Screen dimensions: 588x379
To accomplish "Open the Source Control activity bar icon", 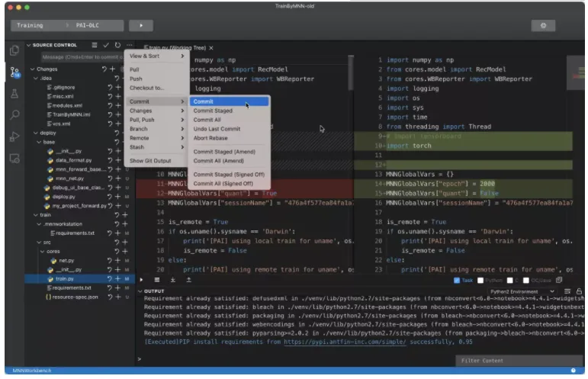I will [x=14, y=72].
